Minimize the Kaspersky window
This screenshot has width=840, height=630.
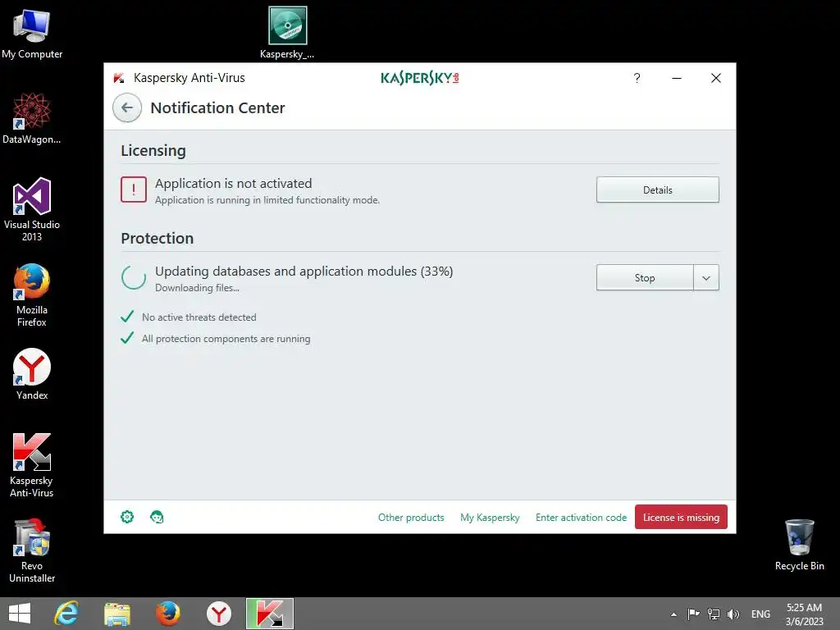pos(677,78)
